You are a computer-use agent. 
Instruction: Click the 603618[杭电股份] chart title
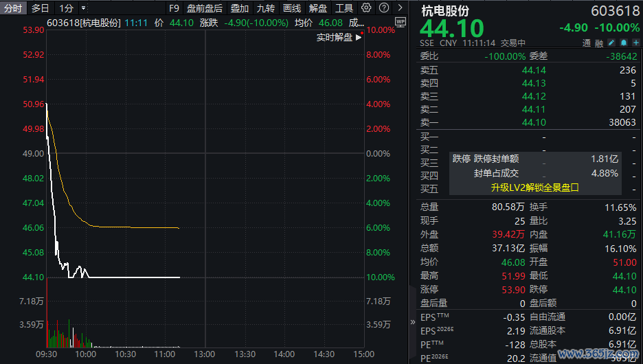click(x=84, y=23)
